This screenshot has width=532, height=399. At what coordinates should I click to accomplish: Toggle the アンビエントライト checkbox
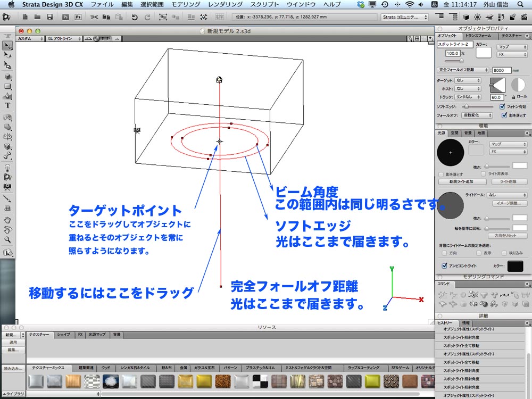444,265
